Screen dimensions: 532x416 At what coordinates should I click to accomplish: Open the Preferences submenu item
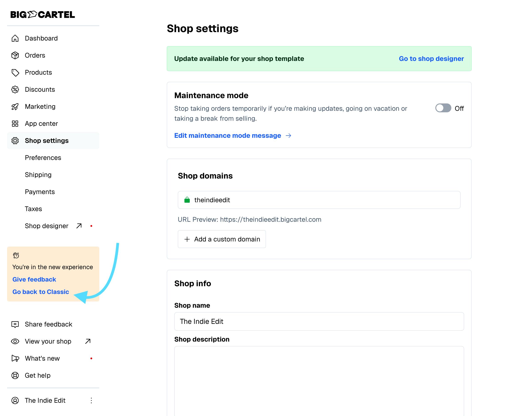pos(43,157)
